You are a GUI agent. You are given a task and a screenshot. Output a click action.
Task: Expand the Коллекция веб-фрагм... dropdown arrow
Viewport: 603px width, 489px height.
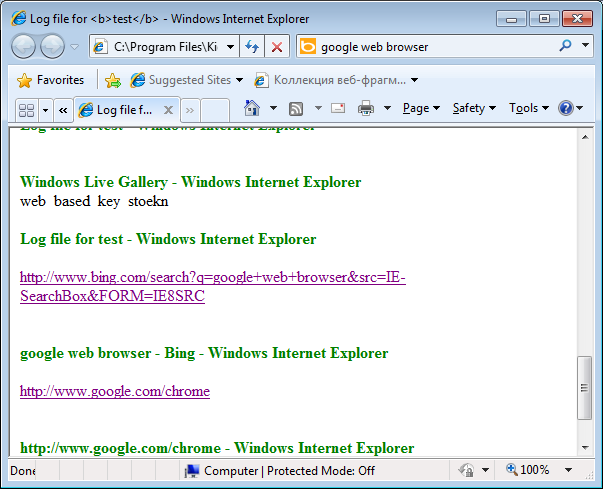coord(414,80)
